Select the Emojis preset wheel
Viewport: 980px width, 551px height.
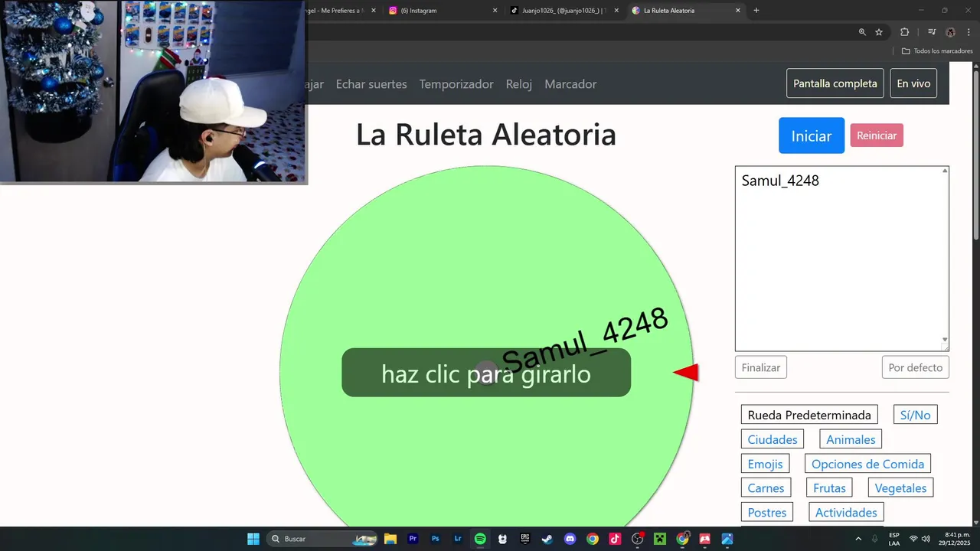coord(766,464)
